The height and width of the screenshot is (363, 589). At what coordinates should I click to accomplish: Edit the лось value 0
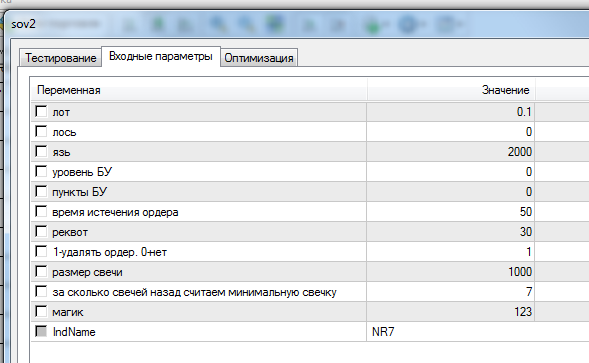(451, 132)
